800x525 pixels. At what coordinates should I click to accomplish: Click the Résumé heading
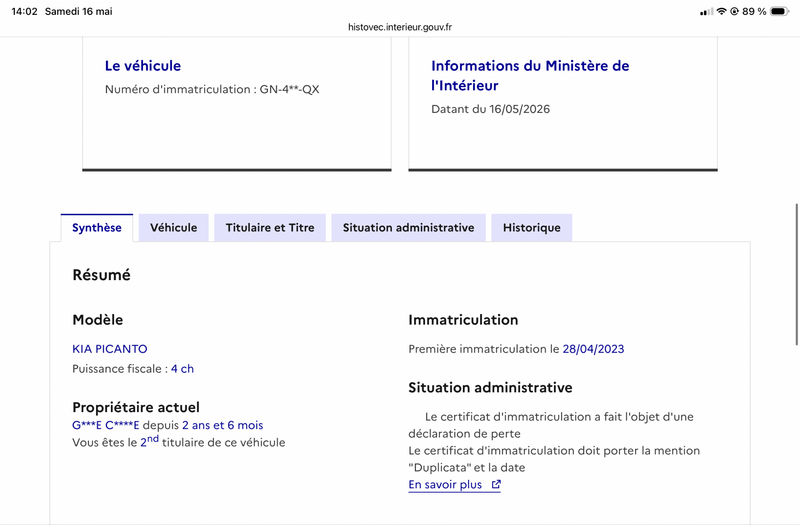[102, 275]
